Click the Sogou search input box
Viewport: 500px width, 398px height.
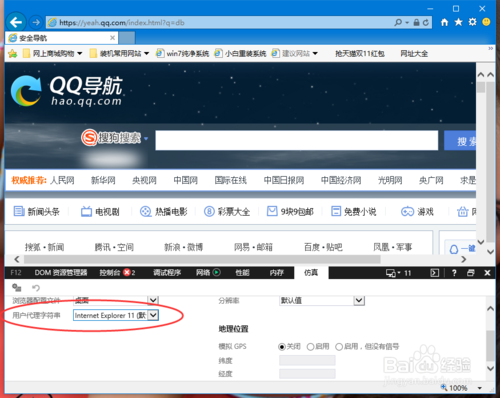296,140
